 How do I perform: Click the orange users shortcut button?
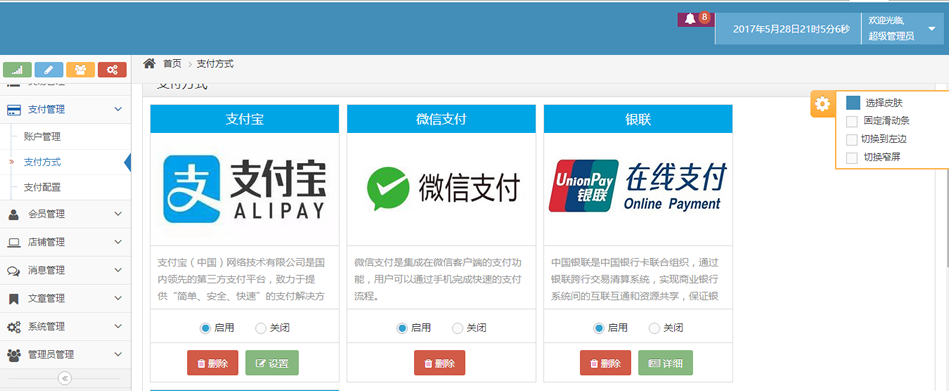point(80,70)
